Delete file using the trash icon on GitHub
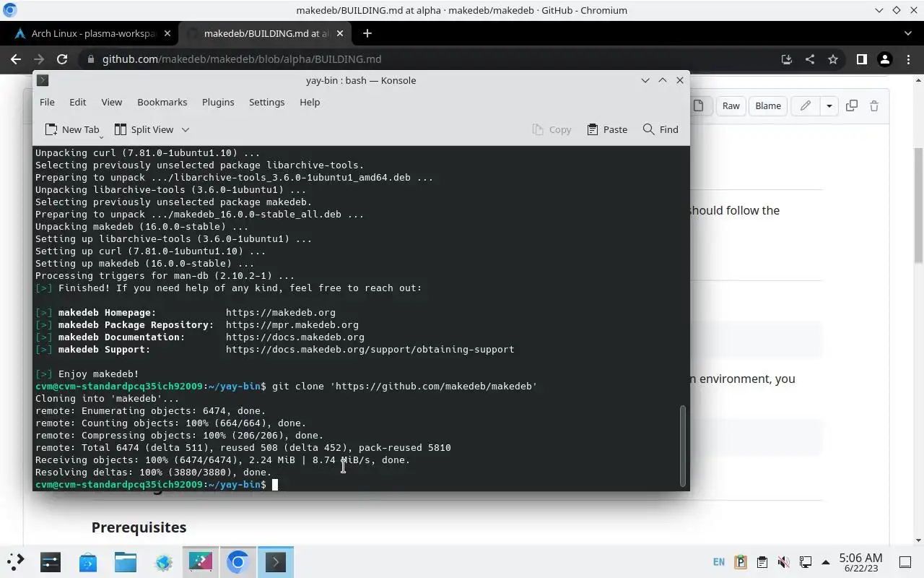Screen dimensions: 924x578 [874, 105]
